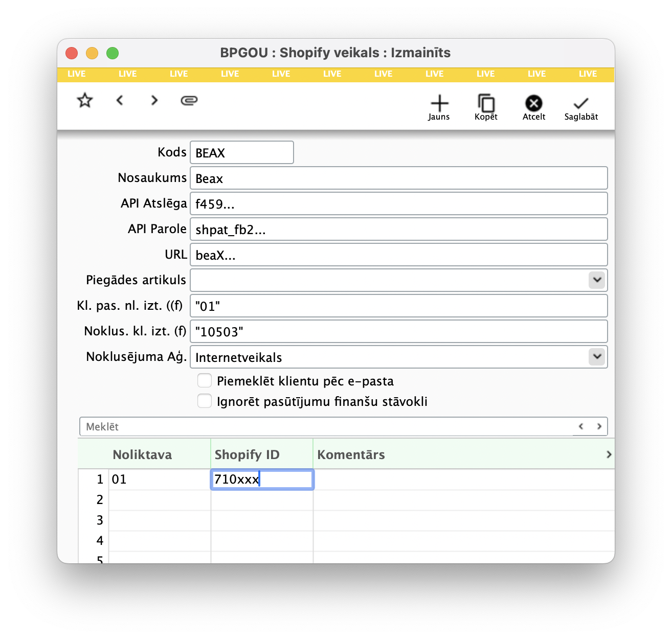Open attachments paperclip icon
The height and width of the screenshot is (639, 672).
click(189, 100)
